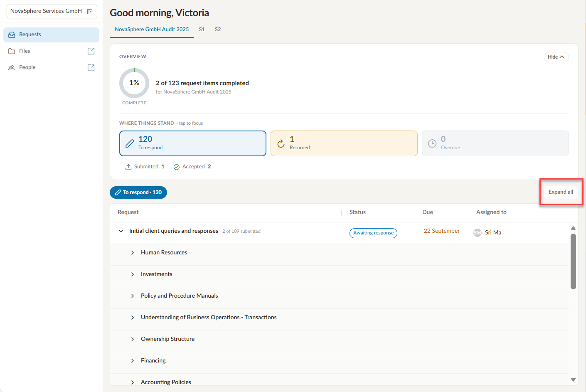Click the Status column header
Screen dimensions: 586x392
pyautogui.click(x=357, y=212)
